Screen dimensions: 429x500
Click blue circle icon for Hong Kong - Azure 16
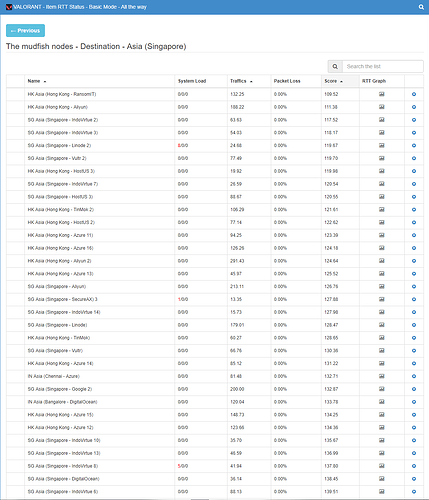point(414,248)
